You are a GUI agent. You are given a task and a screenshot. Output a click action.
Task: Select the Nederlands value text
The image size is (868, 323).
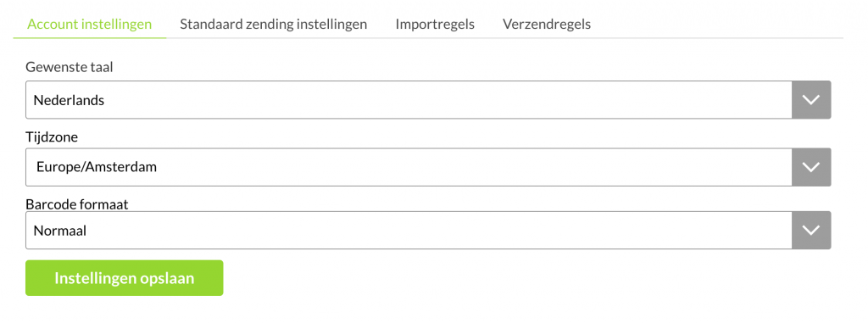[70, 100]
